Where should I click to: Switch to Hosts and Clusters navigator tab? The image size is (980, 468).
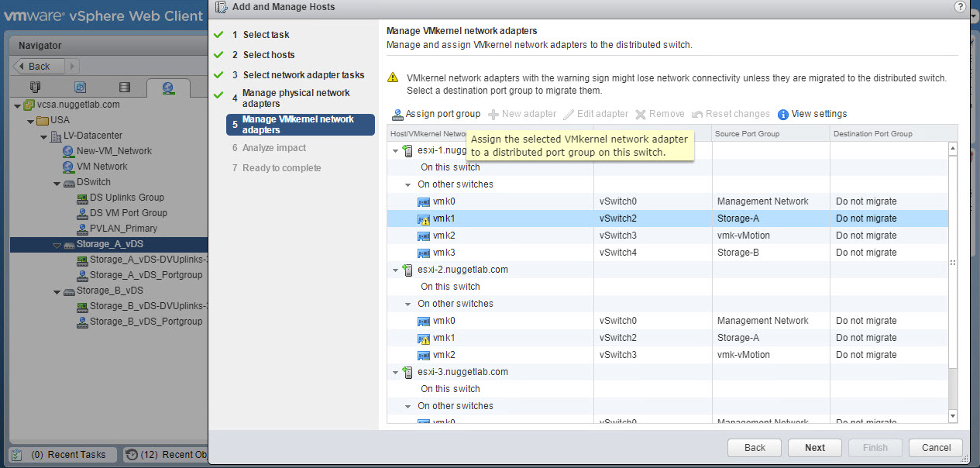coord(35,87)
